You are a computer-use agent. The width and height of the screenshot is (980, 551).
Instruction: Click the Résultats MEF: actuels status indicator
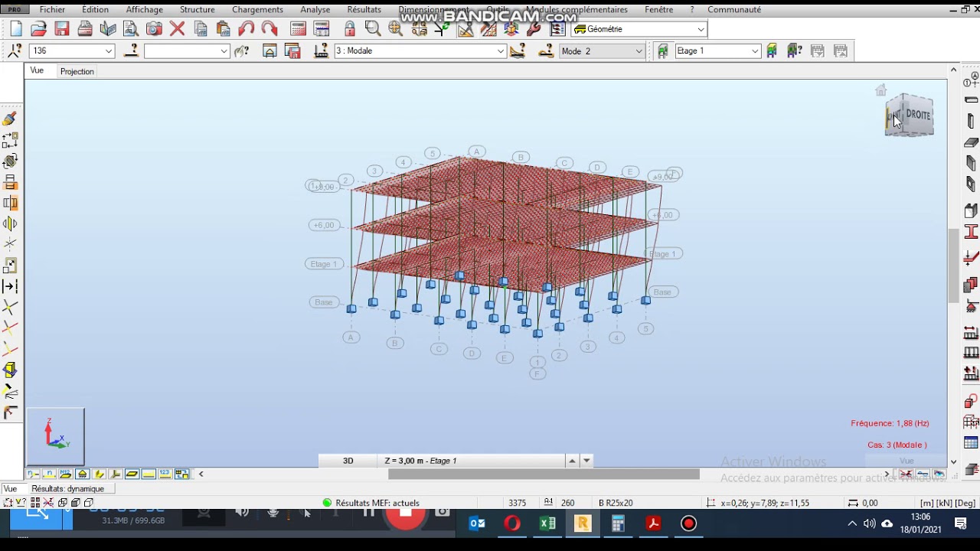click(371, 503)
